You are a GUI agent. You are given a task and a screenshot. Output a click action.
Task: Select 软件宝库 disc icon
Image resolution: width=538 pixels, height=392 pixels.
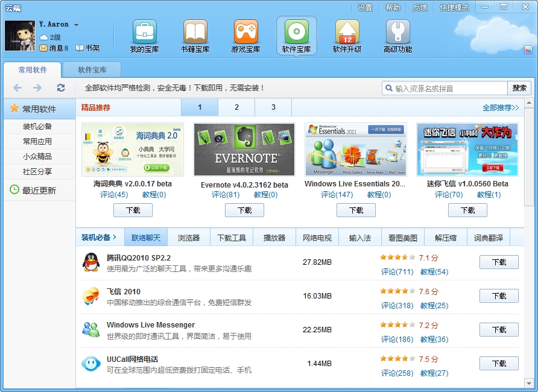(x=297, y=31)
